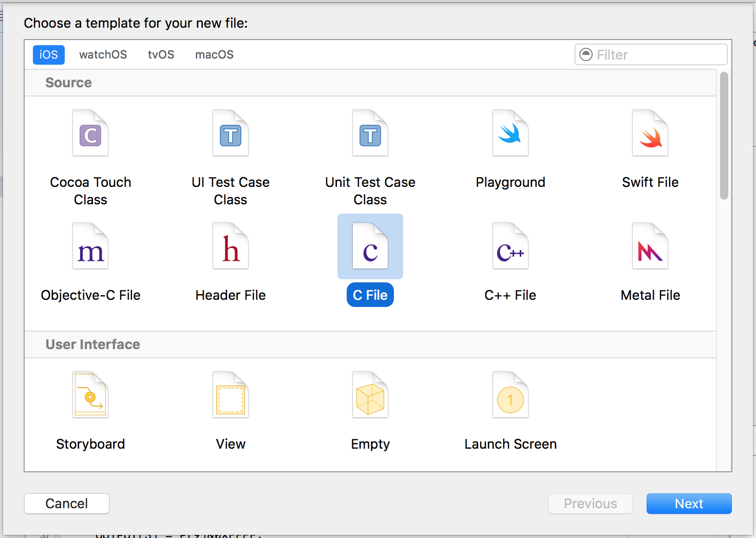Screen dimensions: 756x538
Task: Click the 'UI Test Case Class' label
Action: click(x=231, y=191)
